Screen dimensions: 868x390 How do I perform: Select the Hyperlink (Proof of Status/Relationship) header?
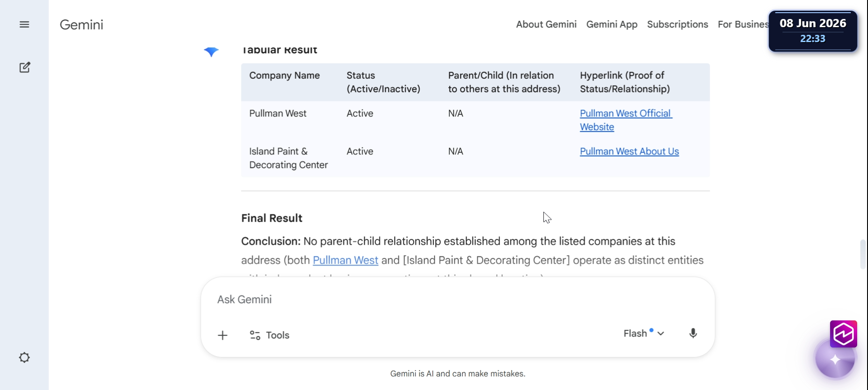tap(625, 82)
